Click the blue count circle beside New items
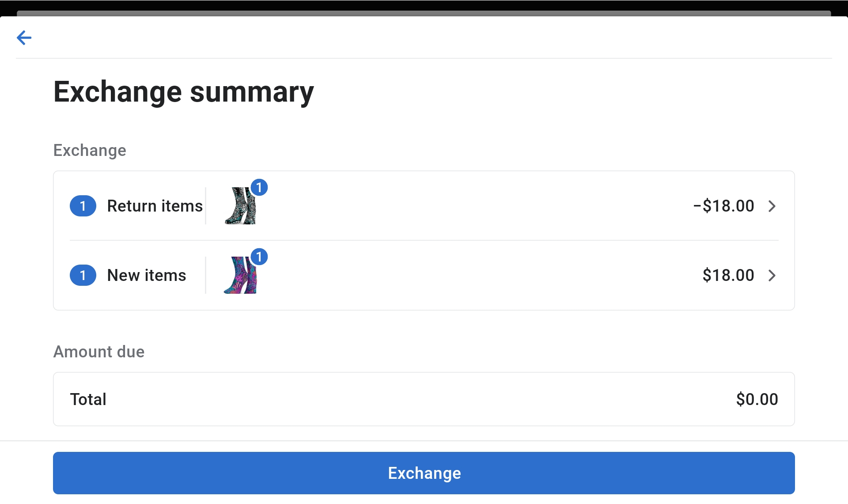This screenshot has width=848, height=504. [x=83, y=275]
